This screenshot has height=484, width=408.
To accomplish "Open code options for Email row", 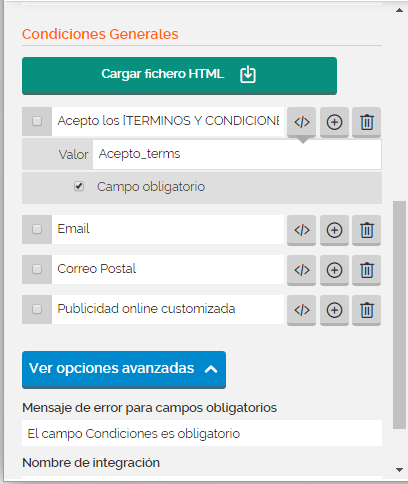I will [x=301, y=230].
